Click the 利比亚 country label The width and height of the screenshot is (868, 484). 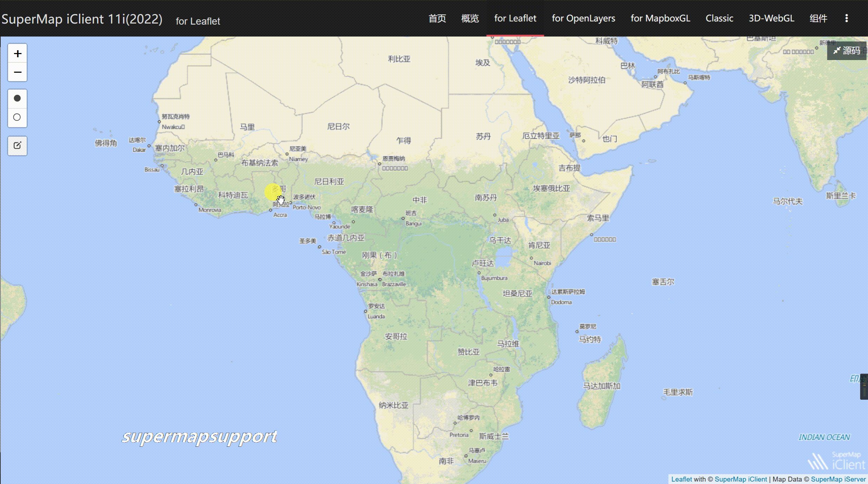click(x=399, y=59)
